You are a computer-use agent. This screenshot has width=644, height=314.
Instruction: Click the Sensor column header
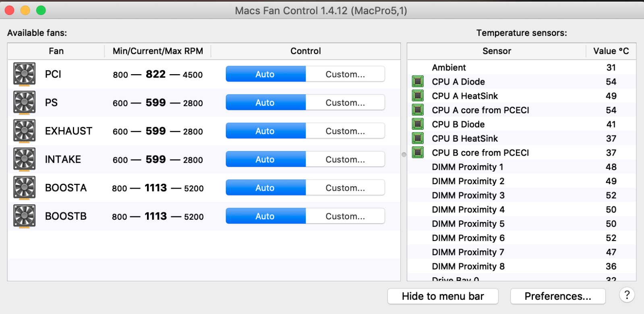(x=496, y=51)
